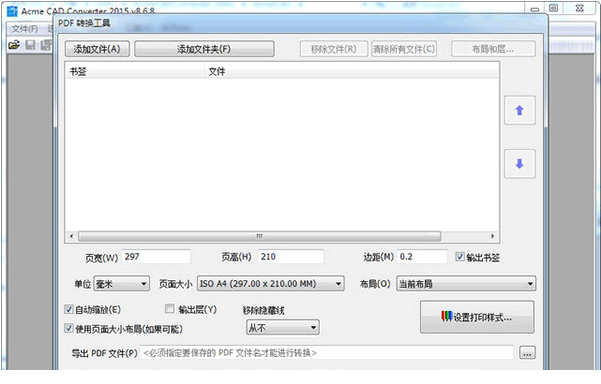Screen dimensions: 601x384
Task: Click the save icon in the main window toolbar
Action: 30,45
